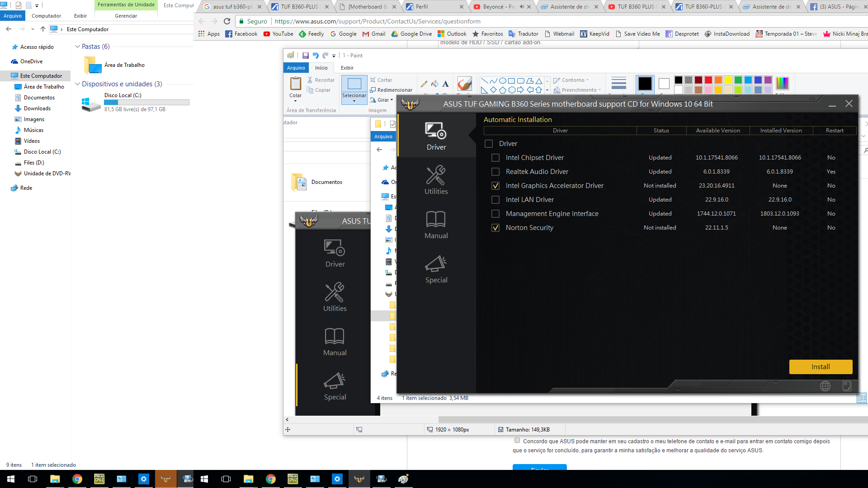Image resolution: width=868 pixels, height=488 pixels.
Task: Click the globe language icon in ASUS installer
Action: (825, 386)
